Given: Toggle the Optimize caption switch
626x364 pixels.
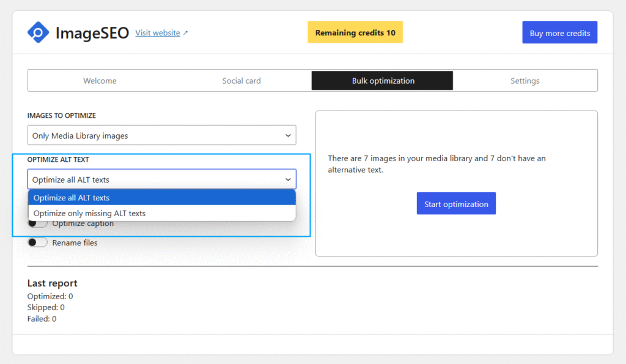Looking at the screenshot, I should 37,224.
